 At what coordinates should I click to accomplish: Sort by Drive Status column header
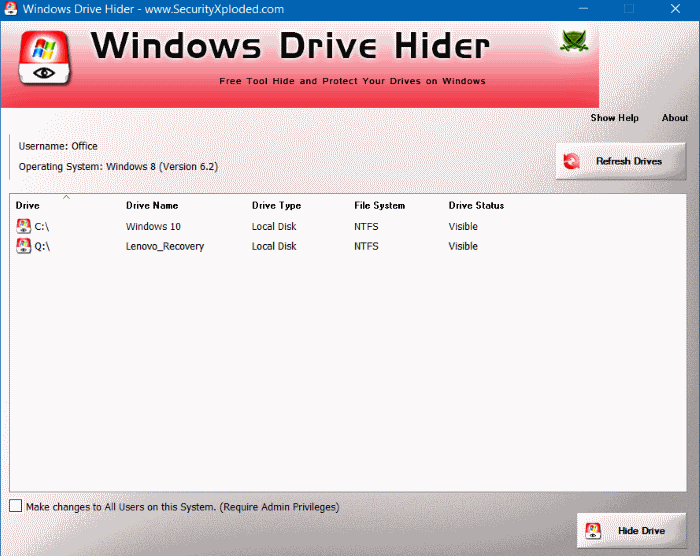pos(476,206)
